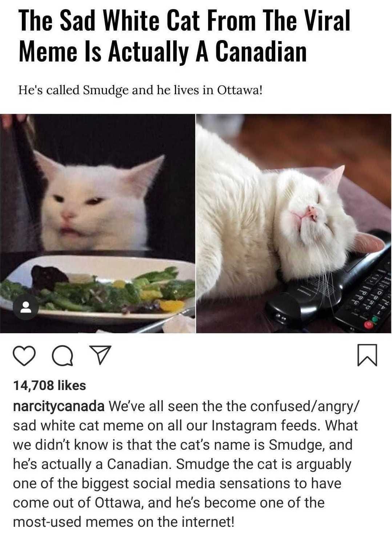Like the post with the heart icon
392x541 pixels.
click(x=25, y=355)
